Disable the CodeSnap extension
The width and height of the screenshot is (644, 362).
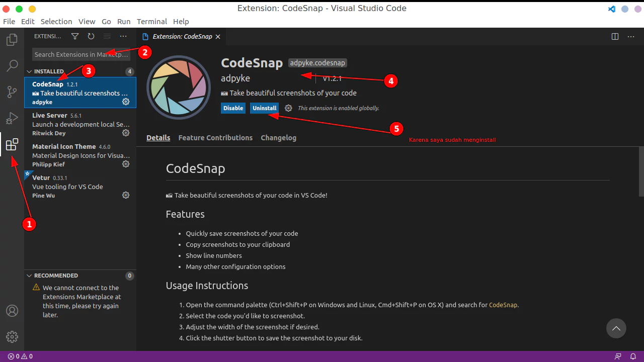point(233,108)
